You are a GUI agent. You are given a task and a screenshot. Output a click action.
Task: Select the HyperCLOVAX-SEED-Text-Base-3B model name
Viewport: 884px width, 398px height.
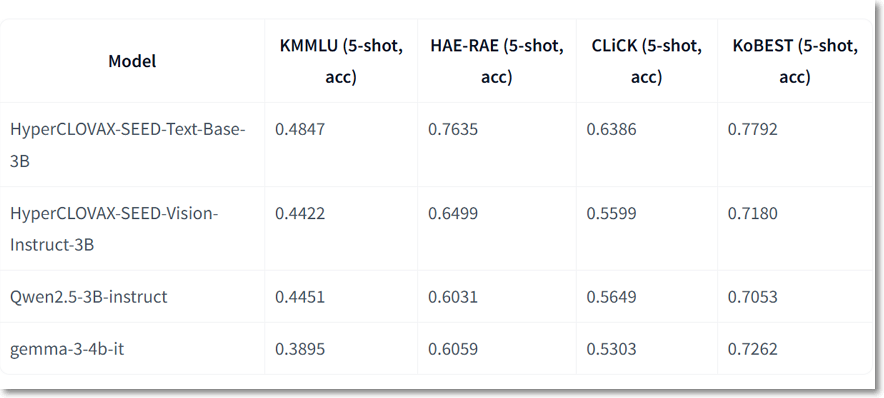[x=127, y=145]
